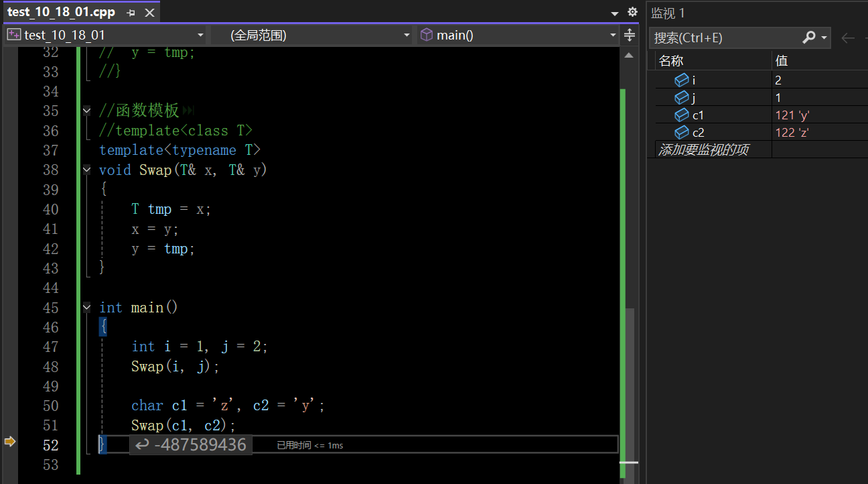Click the watch search back arrow
This screenshot has width=868, height=484.
click(848, 38)
